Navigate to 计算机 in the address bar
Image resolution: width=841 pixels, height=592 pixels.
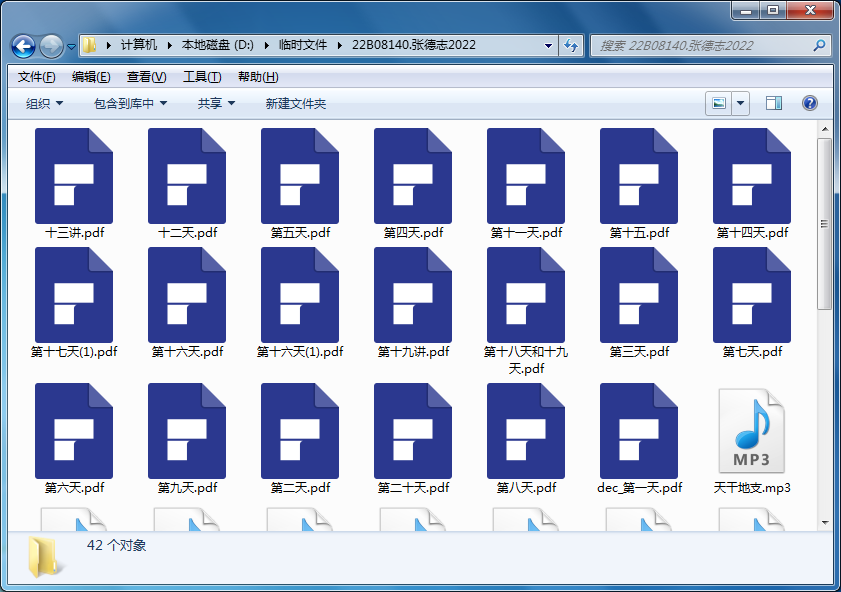pos(139,45)
